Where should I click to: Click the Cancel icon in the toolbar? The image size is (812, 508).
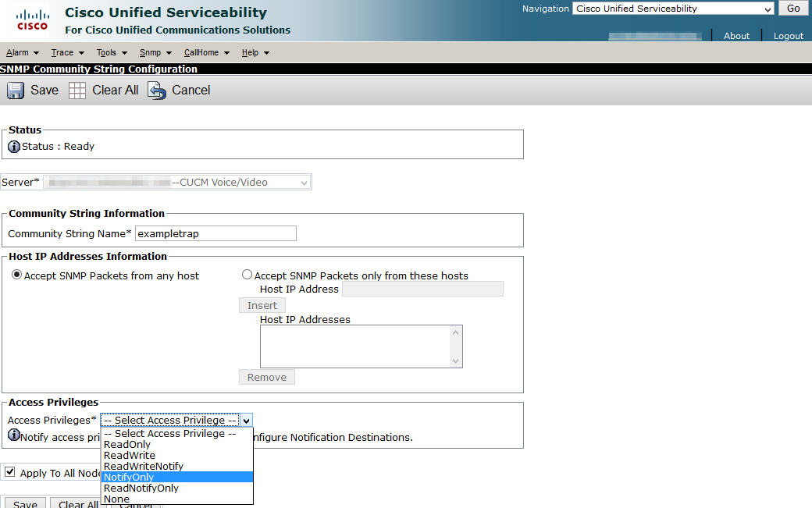point(155,91)
